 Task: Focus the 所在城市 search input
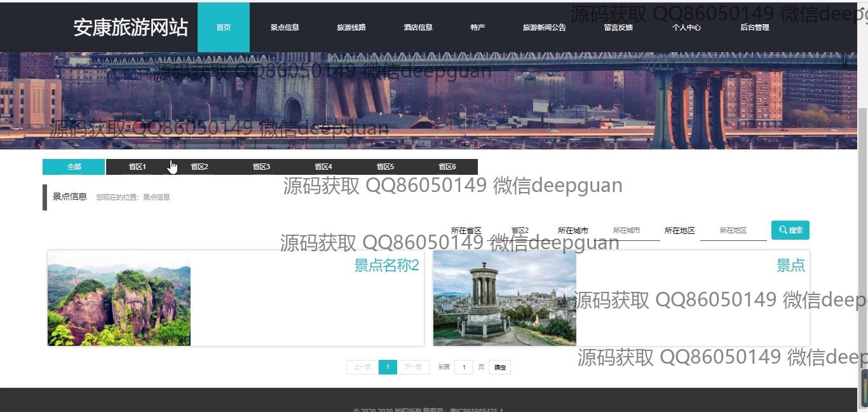pyautogui.click(x=627, y=230)
